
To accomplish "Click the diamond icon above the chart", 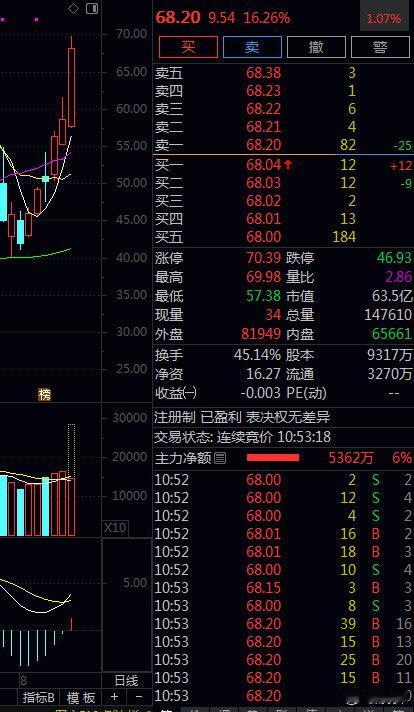I will (x=73, y=9).
